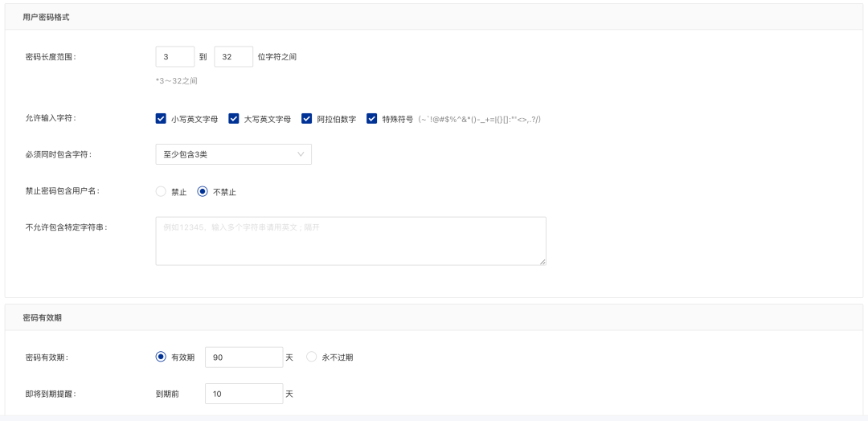Click the 到期前 reminder days field
The width and height of the screenshot is (868, 421).
point(244,394)
